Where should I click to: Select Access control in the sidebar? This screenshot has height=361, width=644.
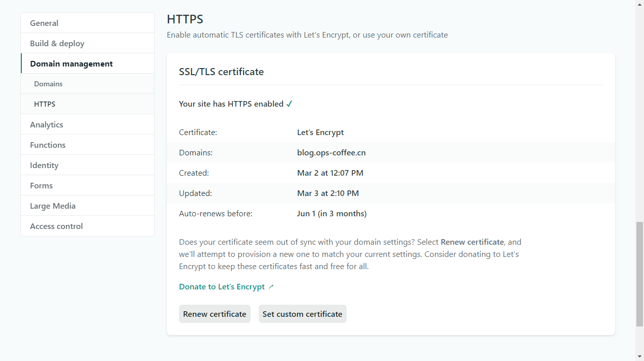(56, 226)
